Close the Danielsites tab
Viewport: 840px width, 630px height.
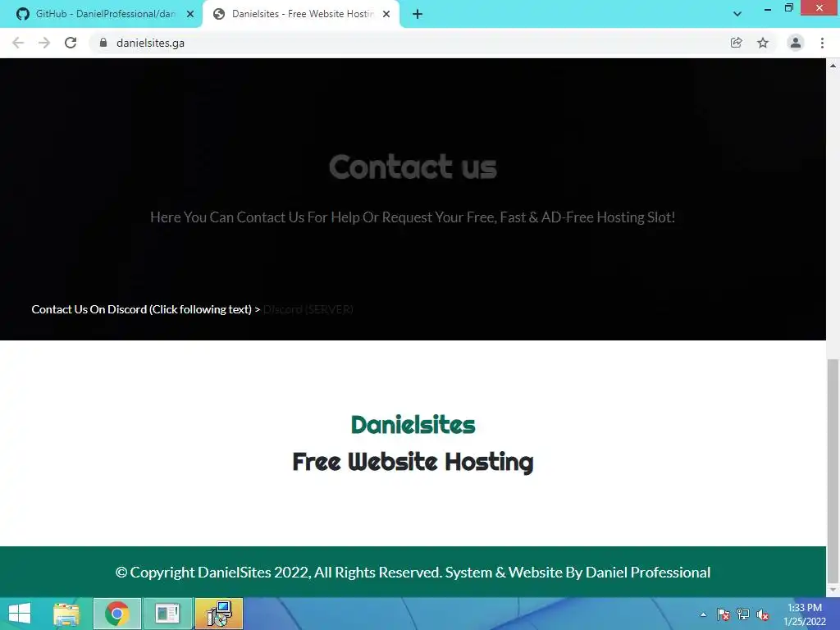click(386, 14)
